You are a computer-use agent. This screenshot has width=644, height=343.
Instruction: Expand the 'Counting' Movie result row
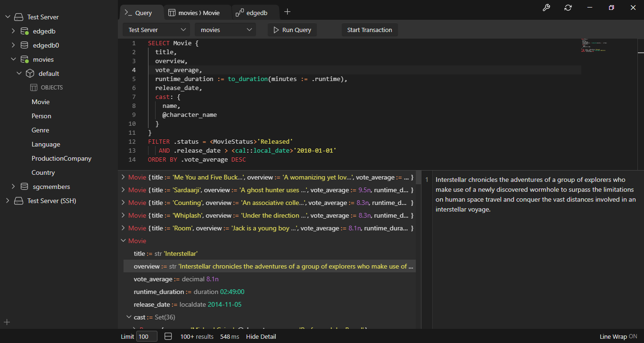[x=123, y=203]
